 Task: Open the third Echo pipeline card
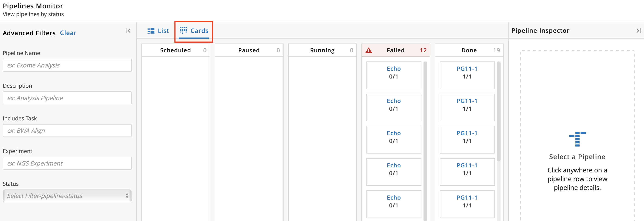[x=394, y=140]
